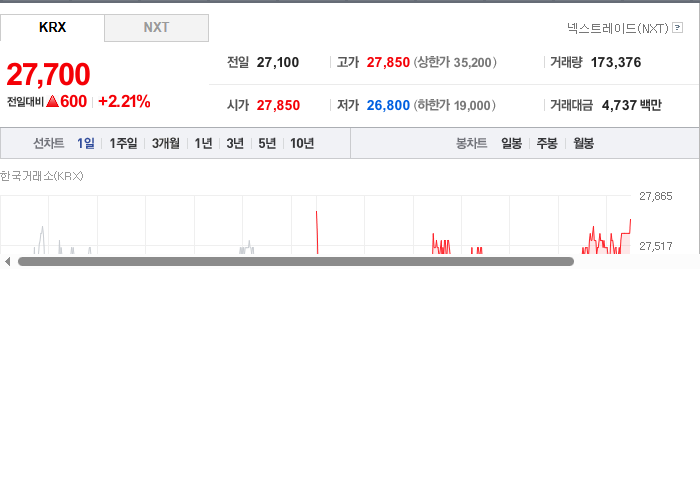This screenshot has height=490, width=700.
Task: Select the 3개월 line chart period
Action: coord(166,143)
